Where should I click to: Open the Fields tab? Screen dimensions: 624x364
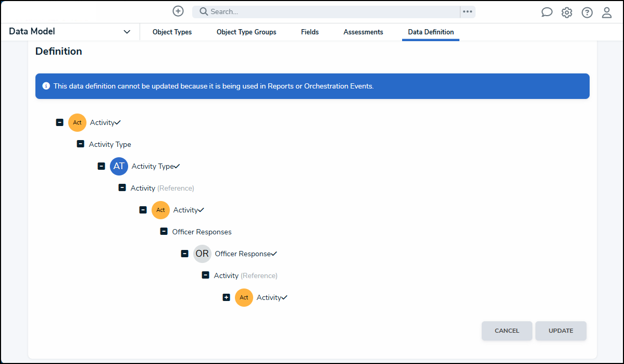tap(309, 32)
